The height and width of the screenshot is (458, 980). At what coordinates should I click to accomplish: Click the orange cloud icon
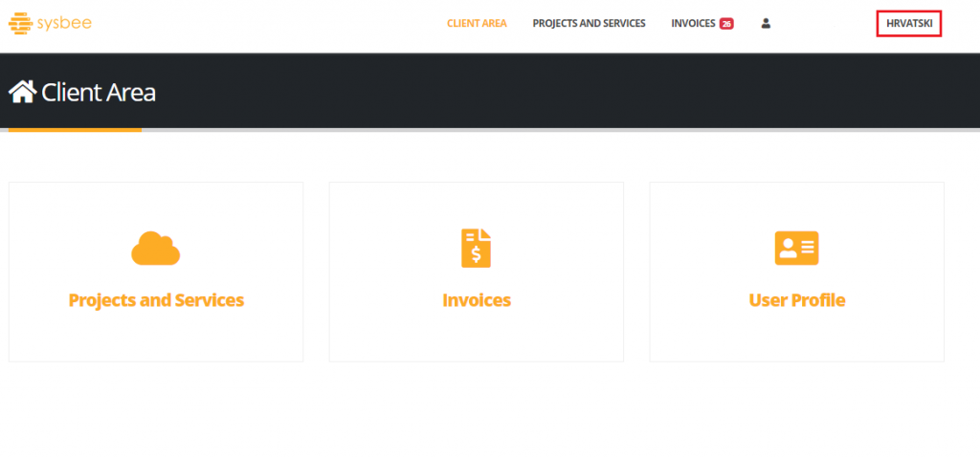click(x=156, y=249)
